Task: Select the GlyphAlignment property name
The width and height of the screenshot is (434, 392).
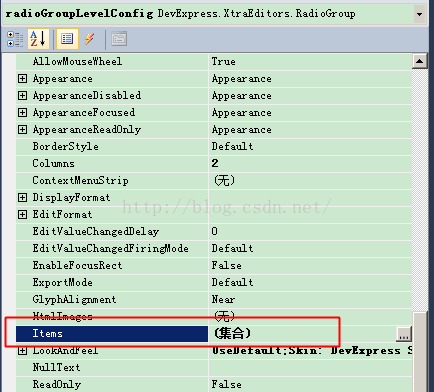Action: tap(74, 300)
